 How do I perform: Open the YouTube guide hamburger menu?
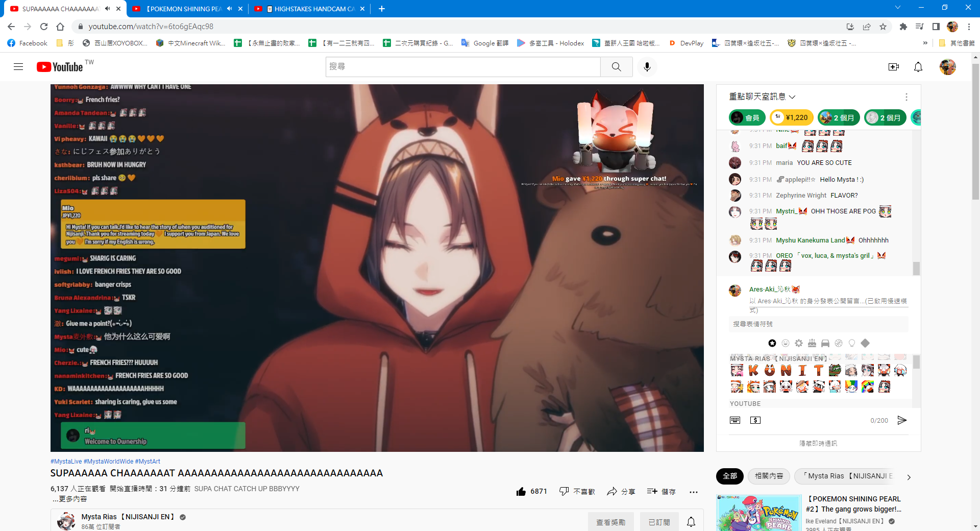click(18, 67)
